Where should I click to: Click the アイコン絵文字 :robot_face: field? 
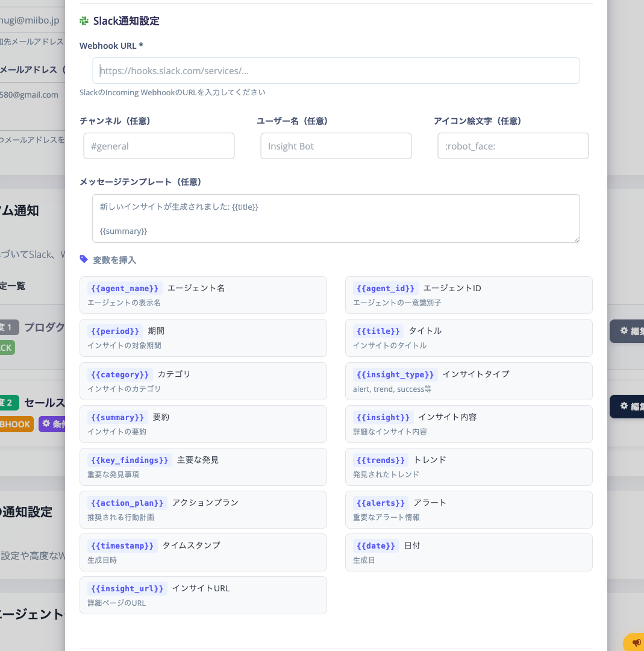(x=513, y=146)
